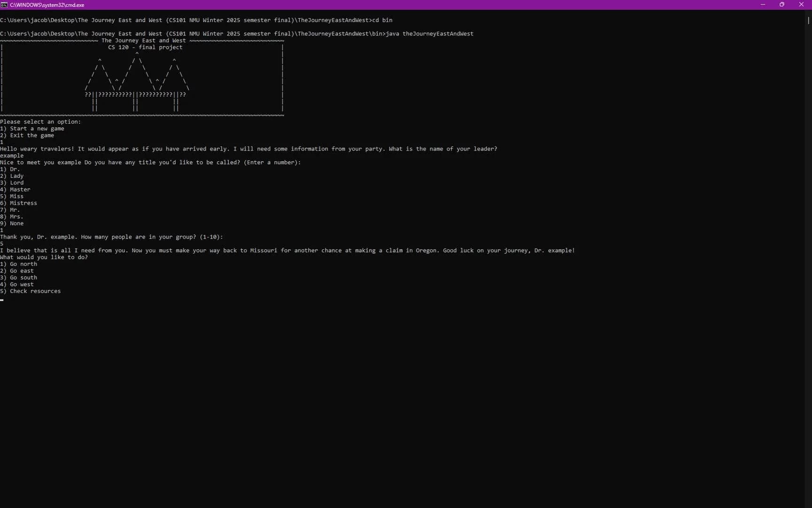The image size is (812, 508).
Task: Click 'Please select an option:' line
Action: point(40,122)
